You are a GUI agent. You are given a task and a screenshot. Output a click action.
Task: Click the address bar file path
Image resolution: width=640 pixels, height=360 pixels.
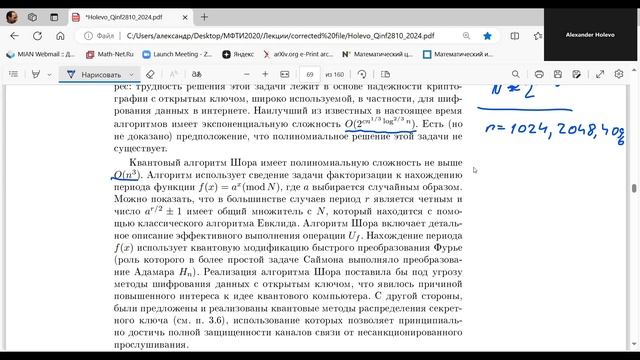(280, 36)
